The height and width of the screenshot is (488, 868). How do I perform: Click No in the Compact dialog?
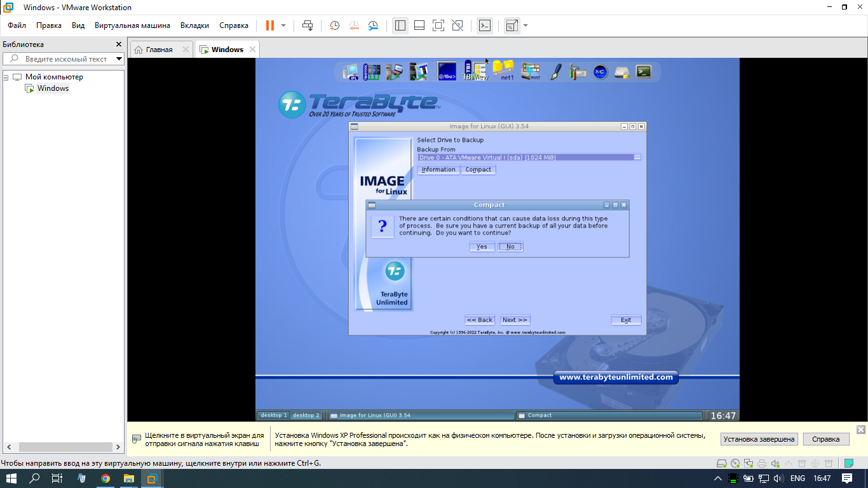510,247
